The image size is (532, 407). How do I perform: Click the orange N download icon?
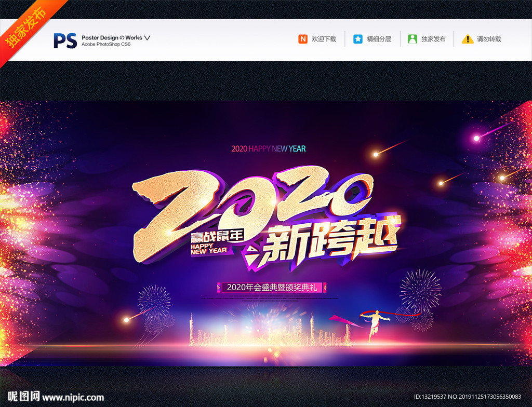coord(303,39)
